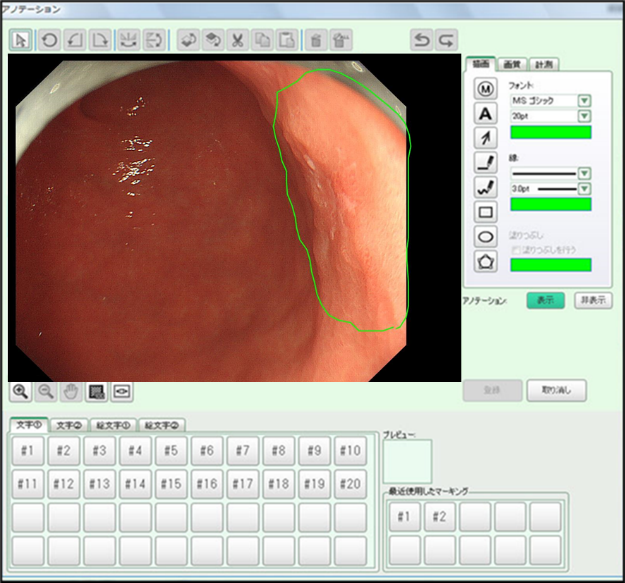
Task: Click the 取り消し cancel button
Action: tap(557, 390)
